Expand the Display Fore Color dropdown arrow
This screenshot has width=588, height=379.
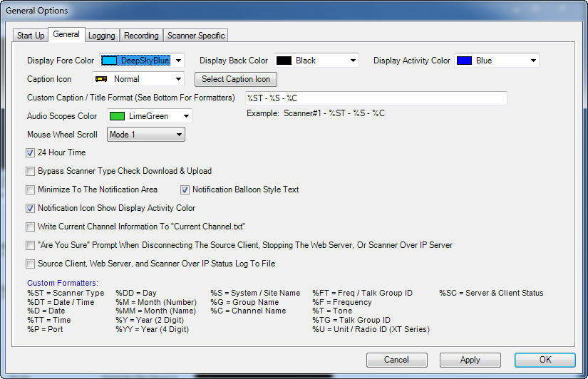[178, 61]
